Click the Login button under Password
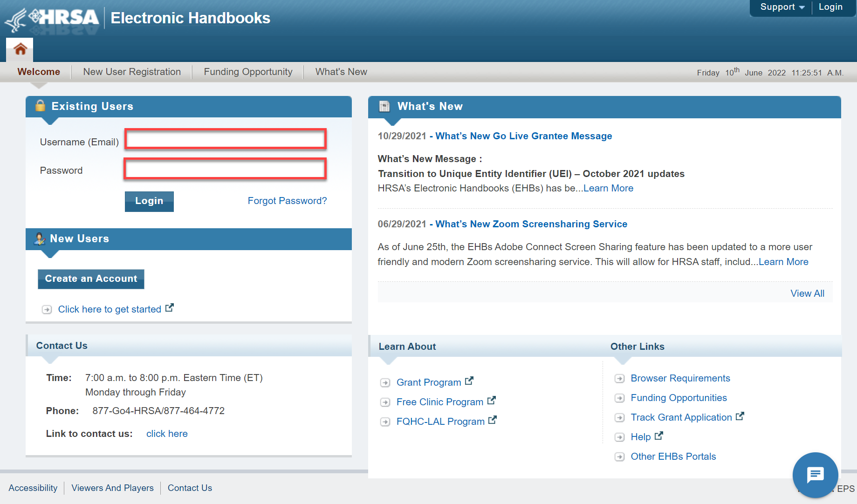This screenshot has width=857, height=504. (149, 201)
